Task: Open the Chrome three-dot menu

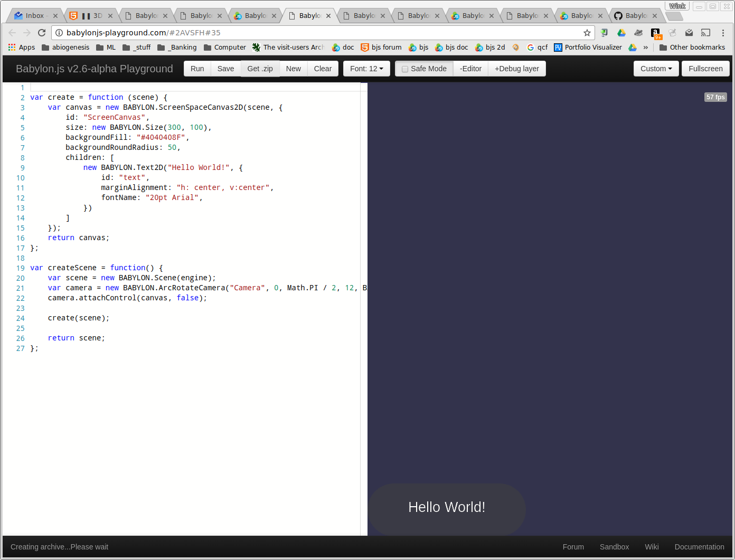Action: [723, 33]
